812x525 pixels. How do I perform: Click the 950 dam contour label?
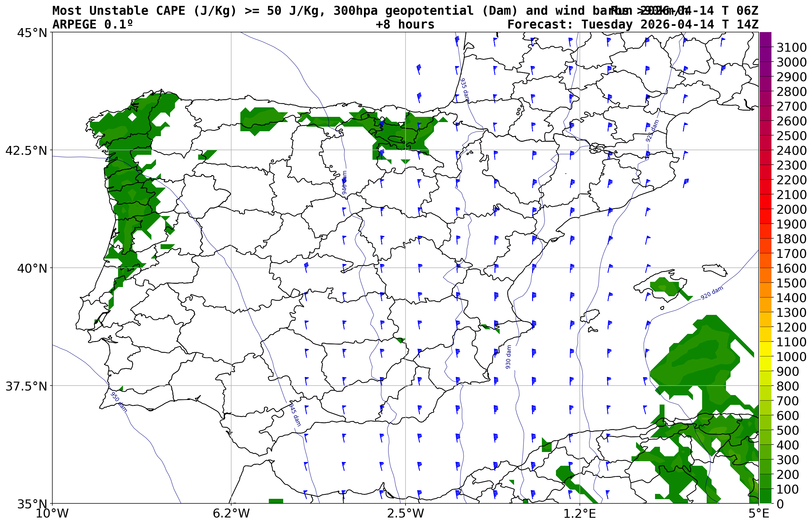(x=119, y=402)
